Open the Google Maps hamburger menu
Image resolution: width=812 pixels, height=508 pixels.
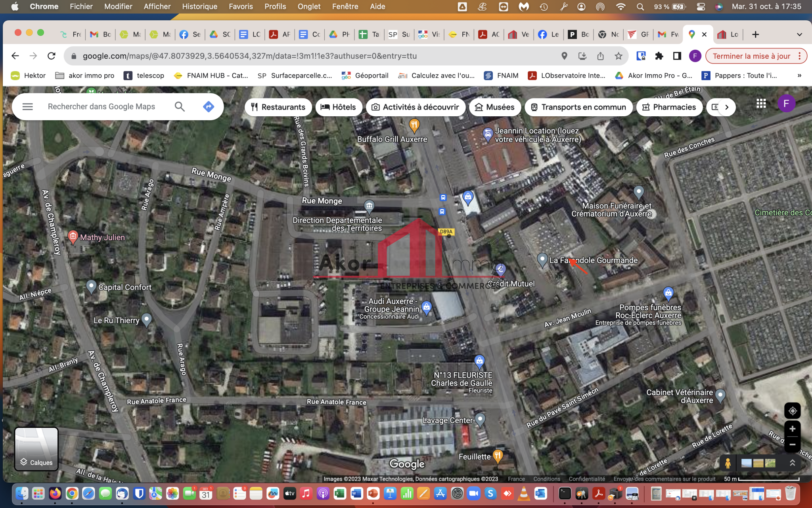[x=27, y=107]
